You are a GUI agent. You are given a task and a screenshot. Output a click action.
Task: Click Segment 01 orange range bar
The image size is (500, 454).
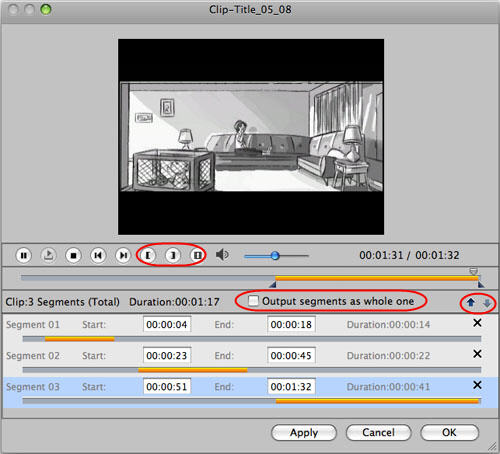click(x=80, y=339)
